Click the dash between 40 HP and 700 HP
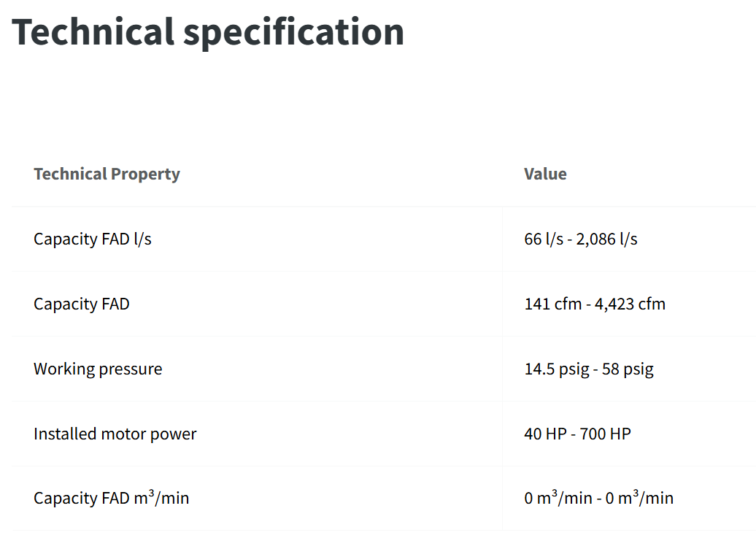The height and width of the screenshot is (557, 756). coord(573,434)
